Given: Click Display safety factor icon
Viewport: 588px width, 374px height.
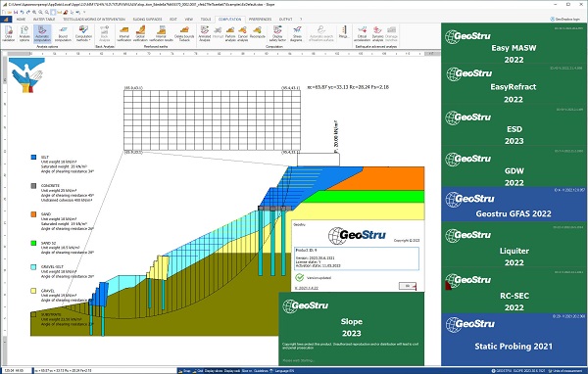Looking at the screenshot, I should [x=277, y=33].
